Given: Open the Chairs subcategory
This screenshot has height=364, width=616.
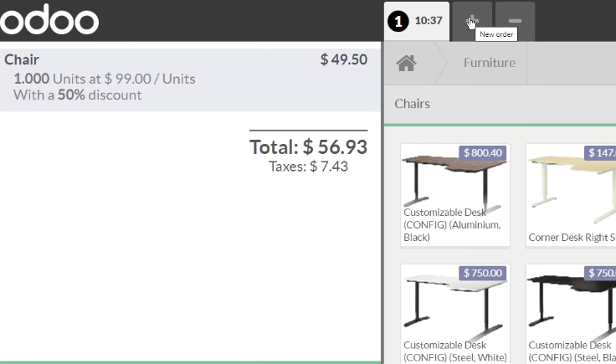Looking at the screenshot, I should click(412, 104).
